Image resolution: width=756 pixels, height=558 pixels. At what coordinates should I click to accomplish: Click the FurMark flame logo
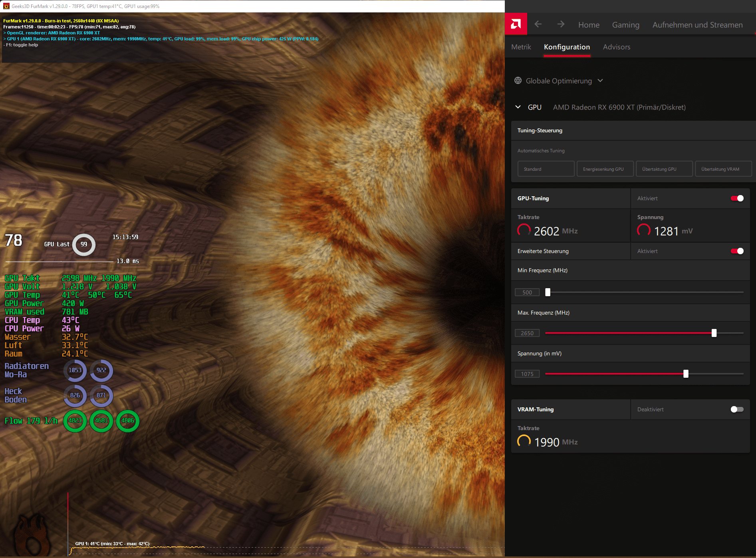click(x=32, y=535)
